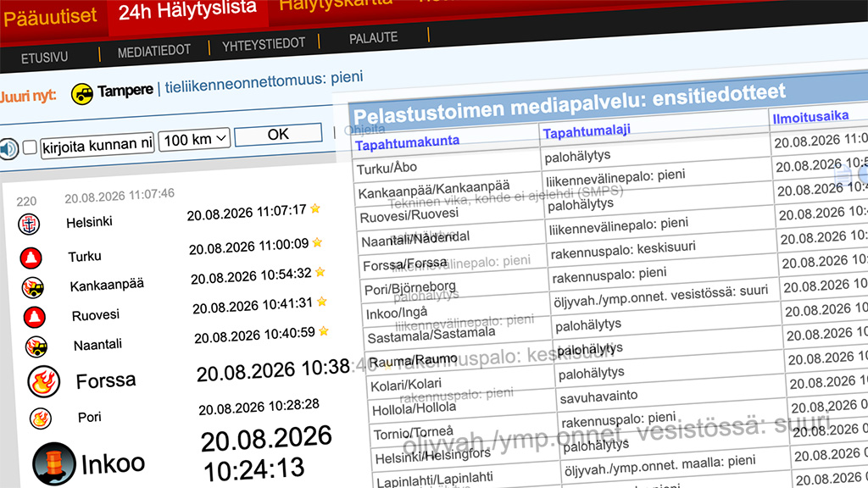Toggle the sound speaker icon
This screenshot has height=488, width=868.
click(x=8, y=149)
